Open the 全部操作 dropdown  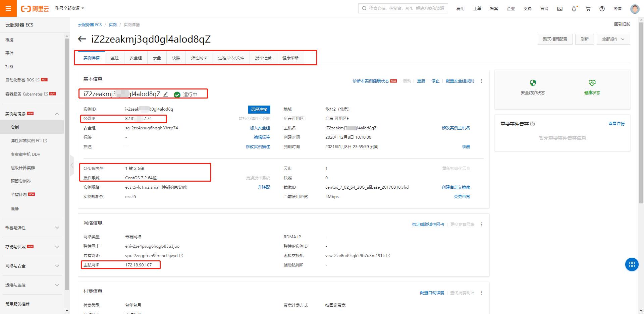613,39
